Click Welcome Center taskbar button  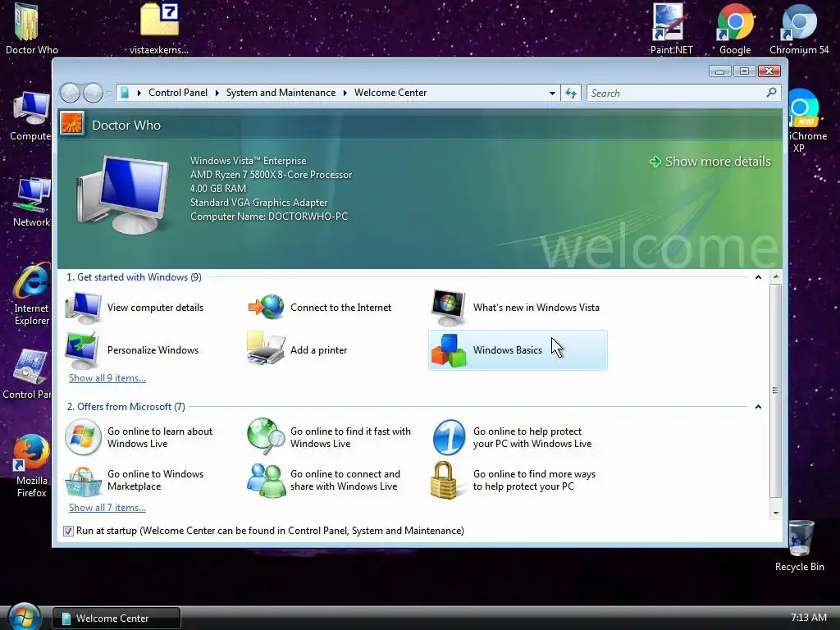[x=116, y=619]
